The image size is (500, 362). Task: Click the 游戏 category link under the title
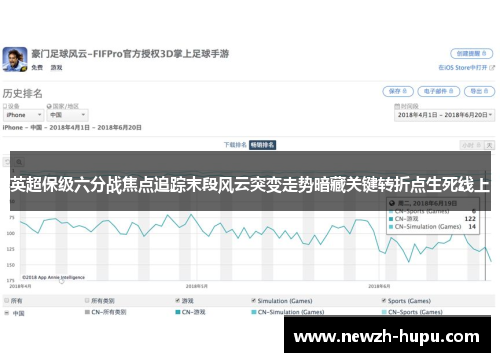coord(56,68)
